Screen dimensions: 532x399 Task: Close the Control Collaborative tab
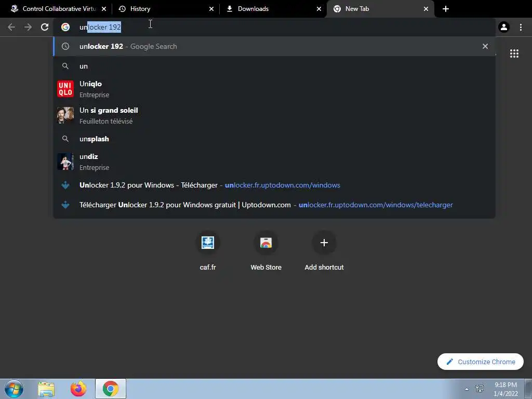click(x=104, y=9)
